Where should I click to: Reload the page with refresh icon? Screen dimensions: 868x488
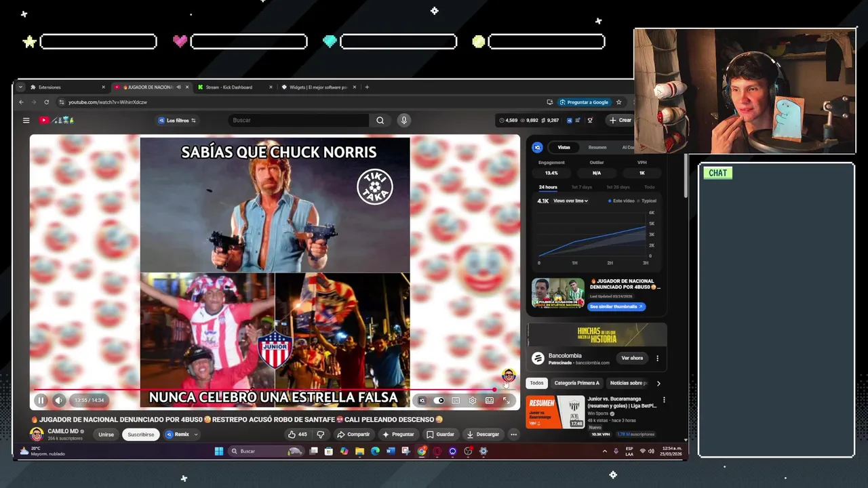click(x=46, y=102)
